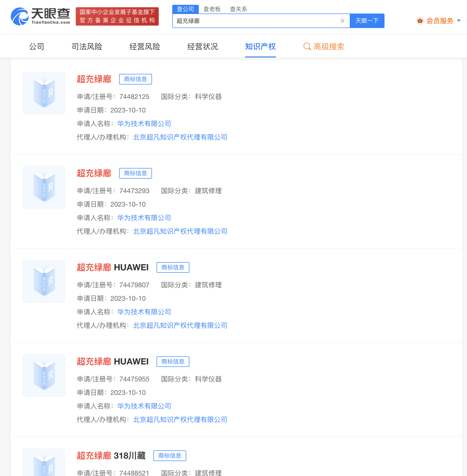Open thumbnail of trademark 74473293
This screenshot has height=476, width=467.
click(44, 187)
